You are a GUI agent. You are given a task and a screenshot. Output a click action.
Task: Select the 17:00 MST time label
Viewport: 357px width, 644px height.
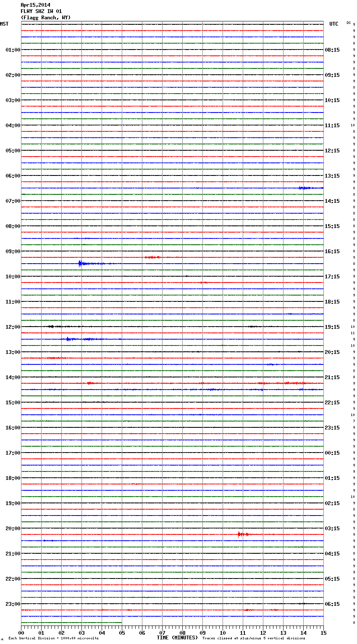[13, 453]
